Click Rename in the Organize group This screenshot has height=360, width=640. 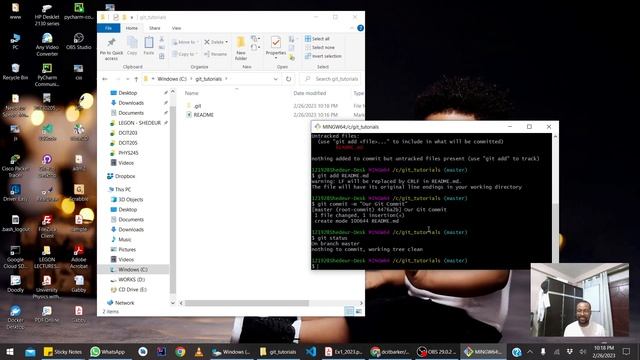click(216, 54)
